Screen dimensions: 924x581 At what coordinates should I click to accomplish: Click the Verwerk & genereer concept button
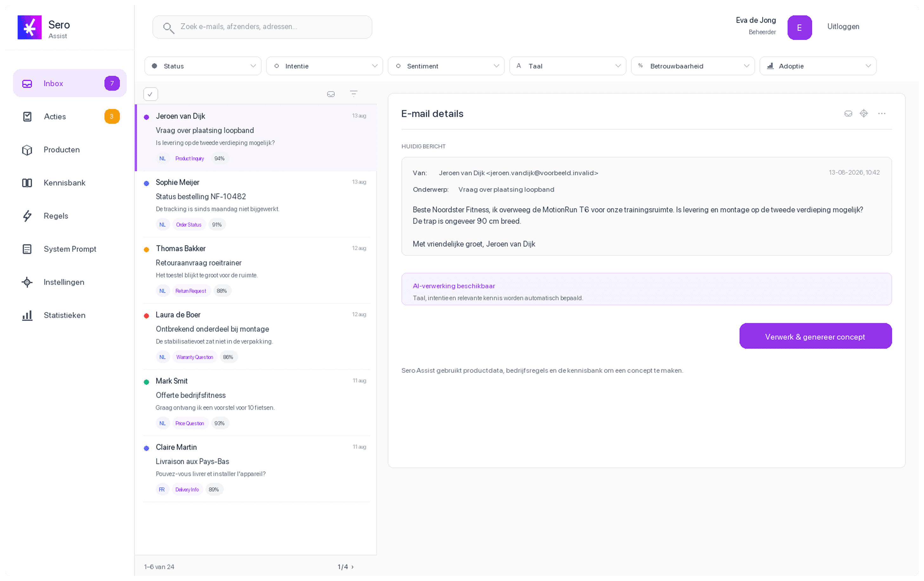coord(815,336)
